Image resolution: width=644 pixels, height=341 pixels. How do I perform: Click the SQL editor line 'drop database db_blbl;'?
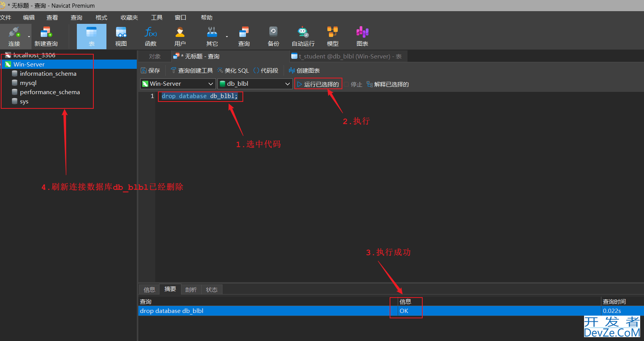point(200,96)
